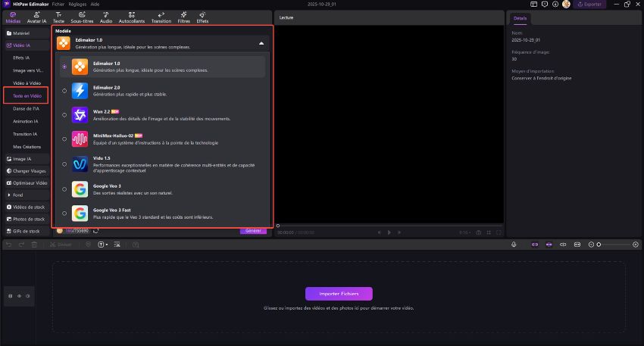The height and width of the screenshot is (346, 644).
Task: Toggle the second purple magnet snapping icon
Action: [x=549, y=245]
